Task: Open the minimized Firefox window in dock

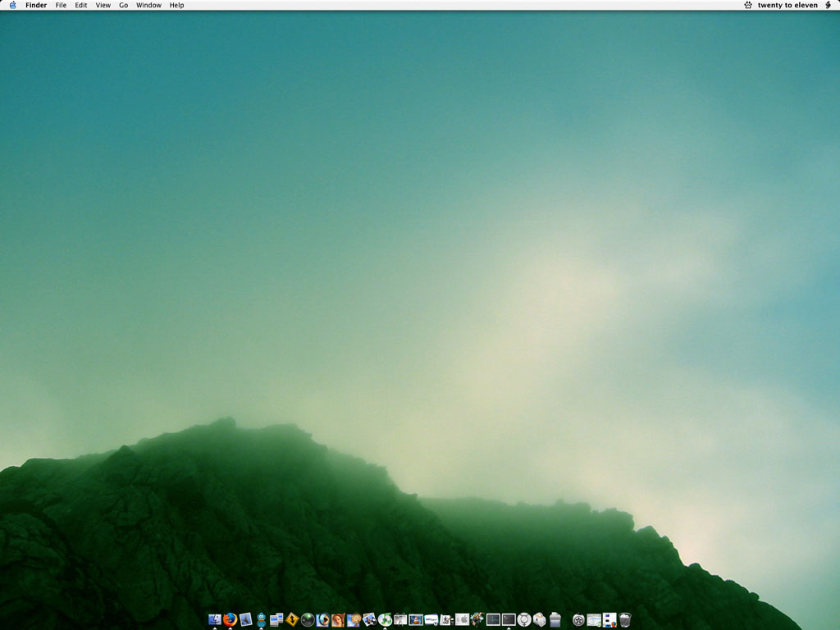Action: click(x=609, y=620)
